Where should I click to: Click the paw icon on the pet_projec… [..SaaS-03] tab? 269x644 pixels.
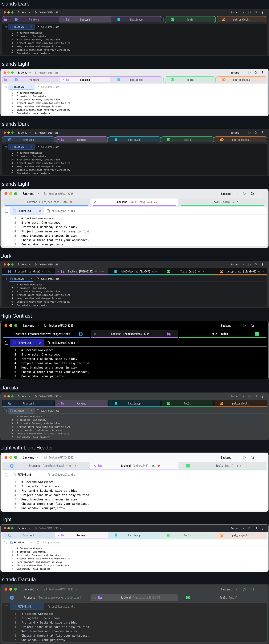[222, 272]
